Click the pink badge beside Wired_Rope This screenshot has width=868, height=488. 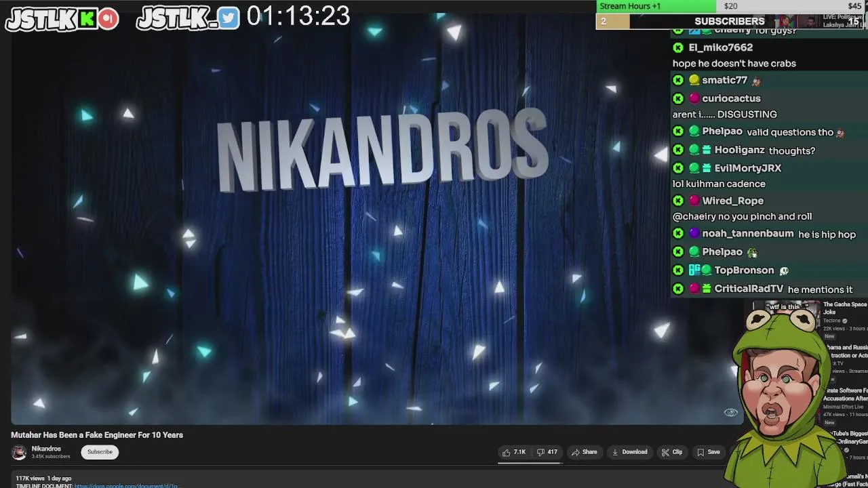pyautogui.click(x=694, y=201)
